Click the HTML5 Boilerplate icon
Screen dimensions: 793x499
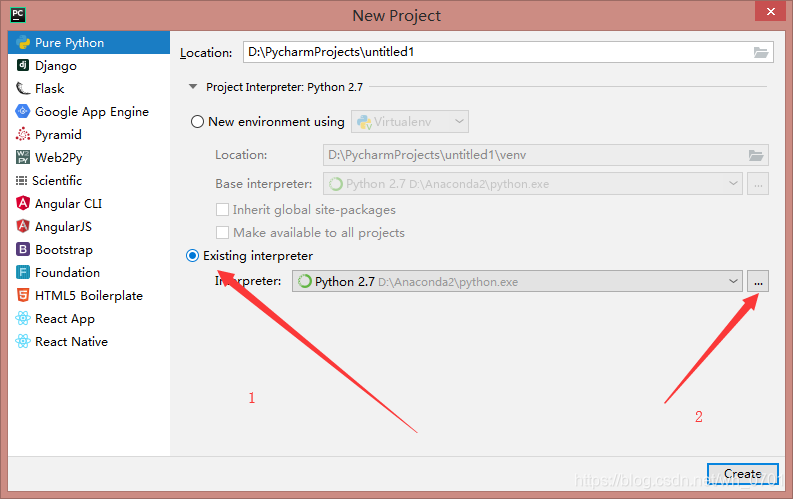click(23, 295)
